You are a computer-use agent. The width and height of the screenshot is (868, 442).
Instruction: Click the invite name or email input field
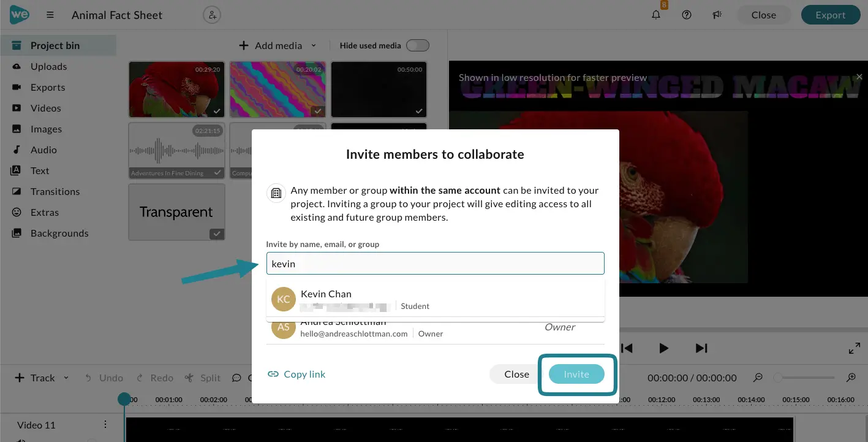click(436, 264)
